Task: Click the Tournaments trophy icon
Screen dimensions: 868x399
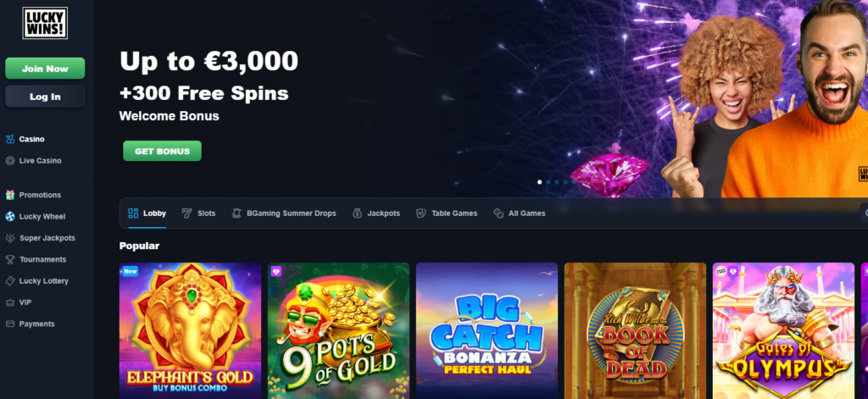Action: [x=10, y=259]
